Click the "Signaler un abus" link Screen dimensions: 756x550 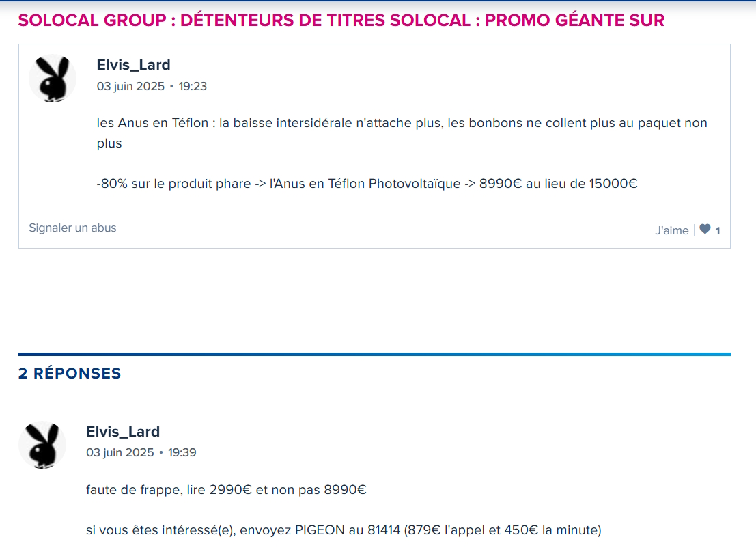72,228
